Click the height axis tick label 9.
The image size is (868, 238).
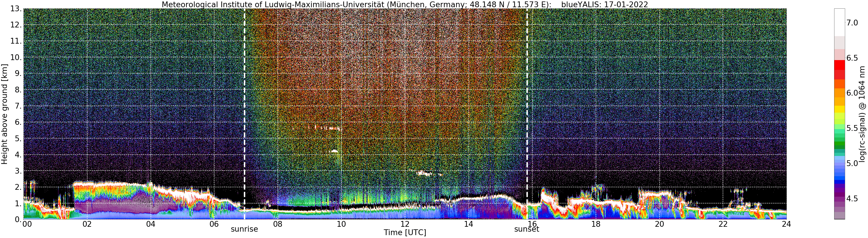[18, 73]
